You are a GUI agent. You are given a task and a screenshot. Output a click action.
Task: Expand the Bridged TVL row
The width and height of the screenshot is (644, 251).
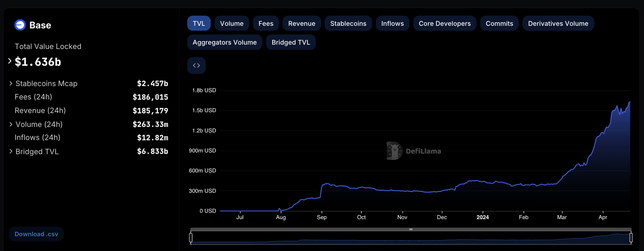11,152
